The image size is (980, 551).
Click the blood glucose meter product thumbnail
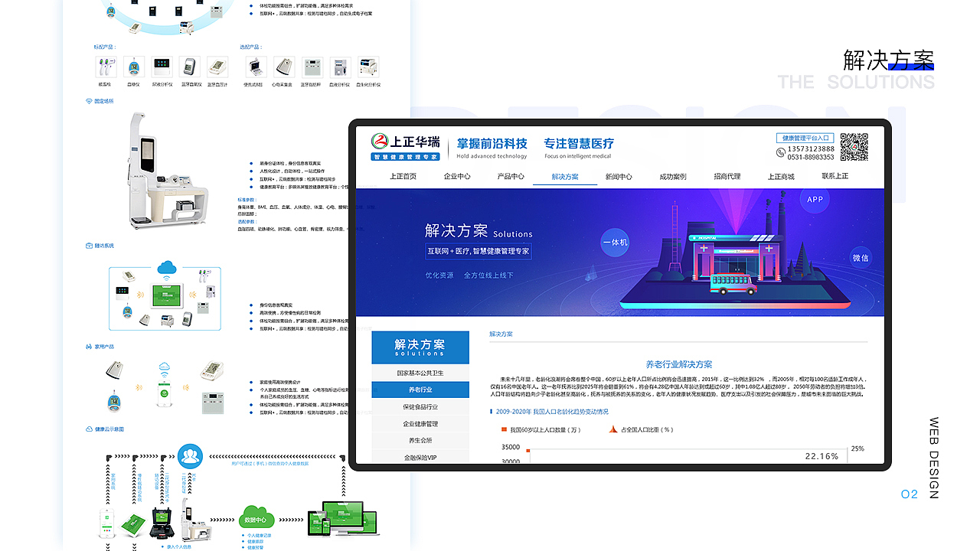pyautogui.click(x=134, y=67)
